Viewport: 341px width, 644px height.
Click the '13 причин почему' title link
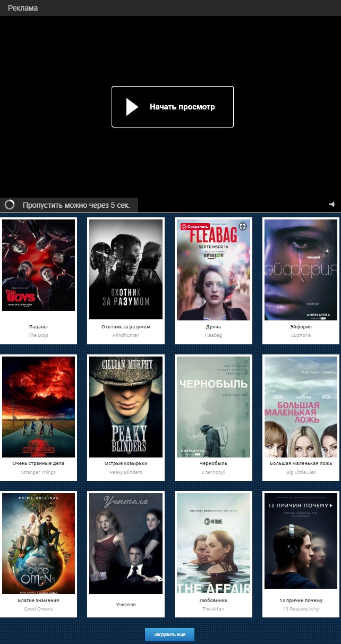tap(301, 600)
